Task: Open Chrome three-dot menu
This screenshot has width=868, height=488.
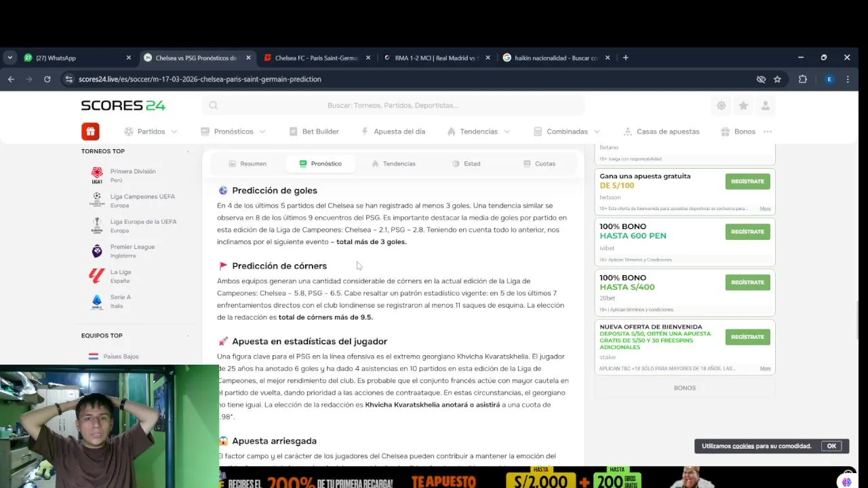Action: 848,79
